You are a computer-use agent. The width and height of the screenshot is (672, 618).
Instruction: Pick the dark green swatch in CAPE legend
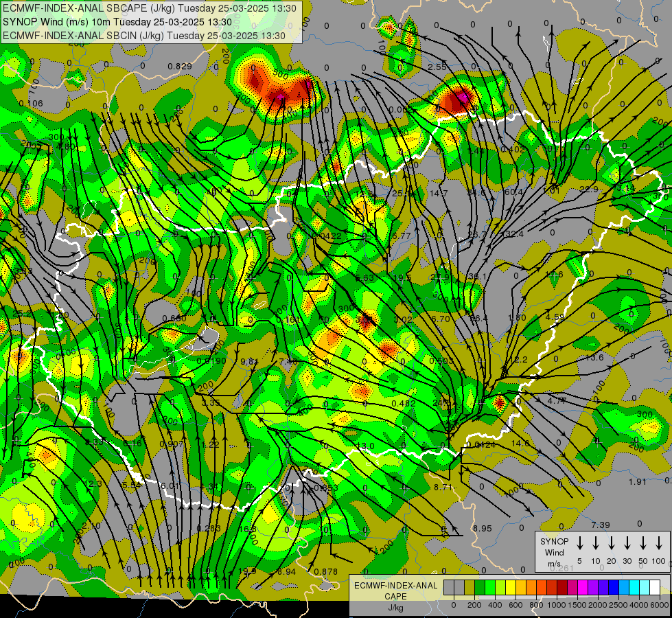[480, 587]
